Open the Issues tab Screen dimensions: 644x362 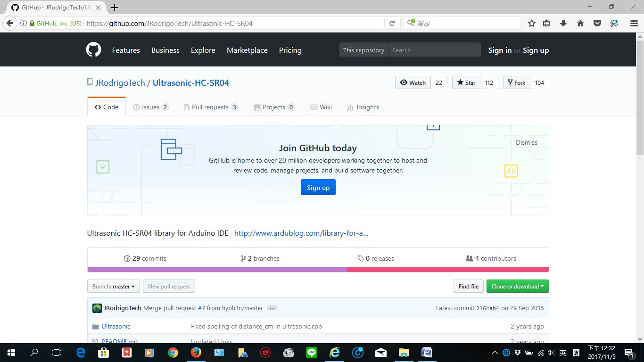151,107
